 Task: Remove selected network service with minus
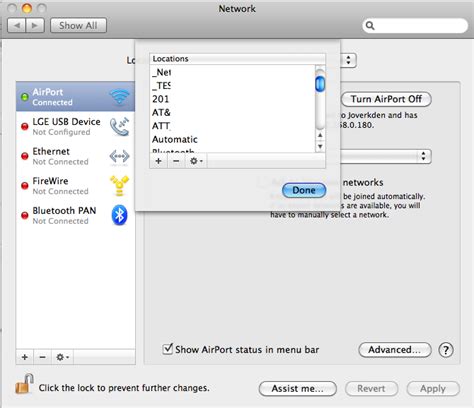click(42, 357)
